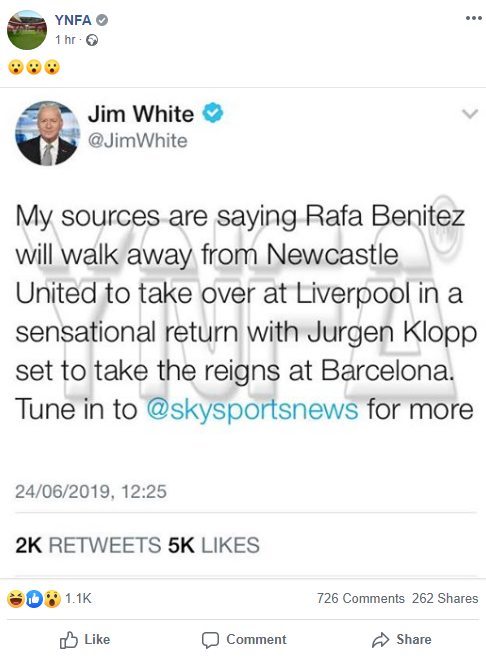Image resolution: width=486 pixels, height=660 pixels.
Task: Click YNFA verified badge icon
Action: pyautogui.click(x=102, y=20)
